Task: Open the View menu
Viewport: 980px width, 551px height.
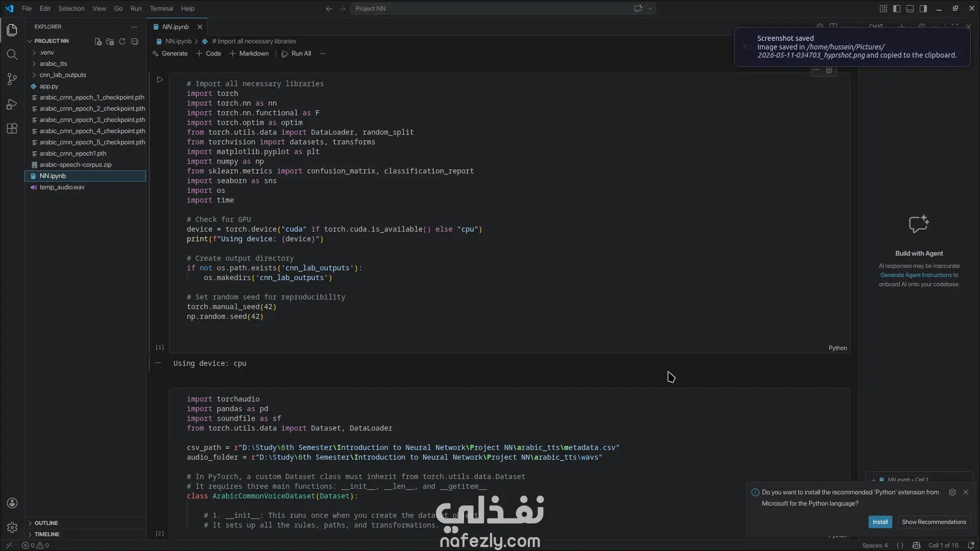Action: 99,9
